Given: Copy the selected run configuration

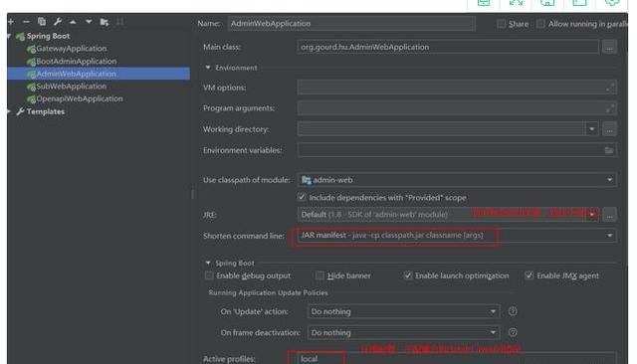Looking at the screenshot, I should (x=42, y=22).
